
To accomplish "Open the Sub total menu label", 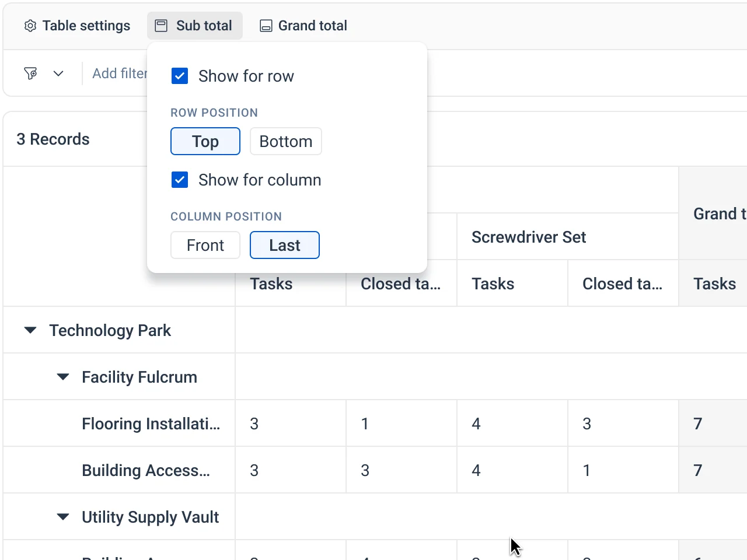I will 204,26.
